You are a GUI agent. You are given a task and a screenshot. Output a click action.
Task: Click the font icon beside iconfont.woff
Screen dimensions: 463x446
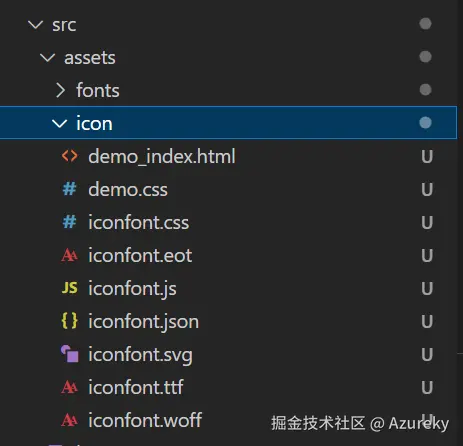(x=70, y=420)
